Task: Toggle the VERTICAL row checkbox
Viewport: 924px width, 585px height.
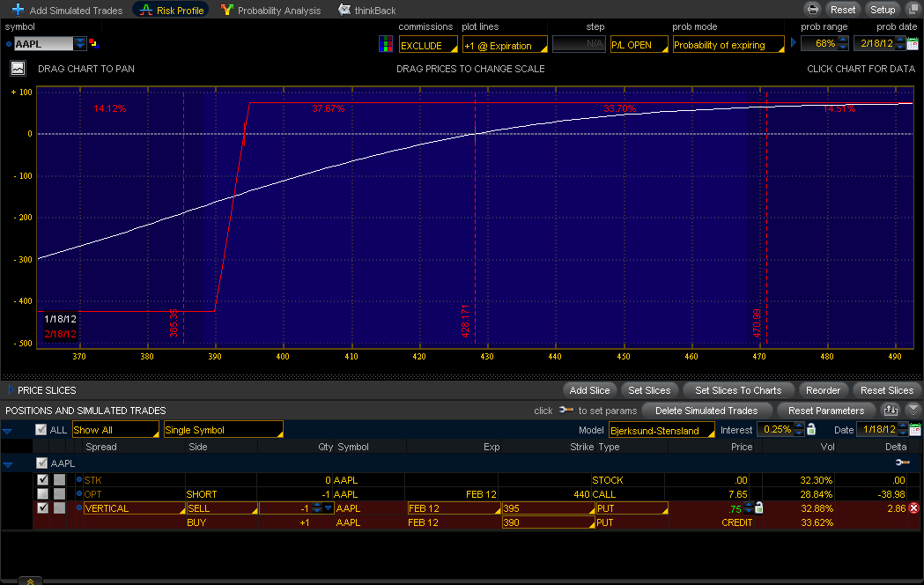Action: [x=42, y=507]
